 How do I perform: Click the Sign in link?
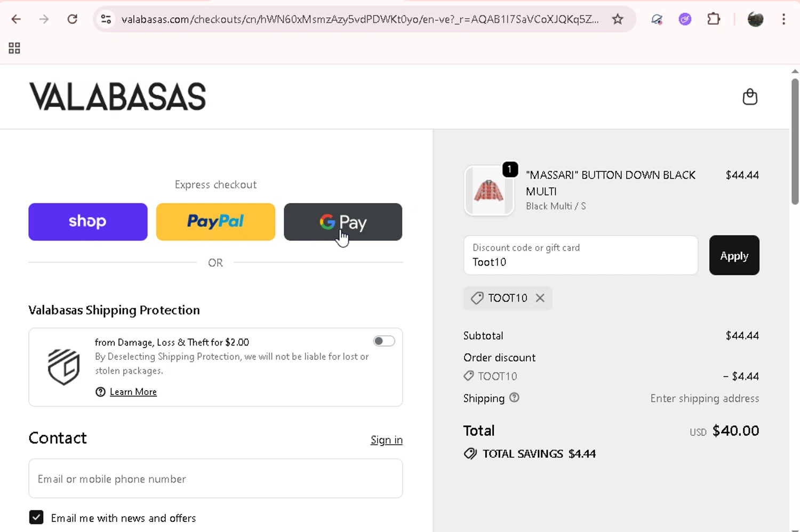click(387, 440)
